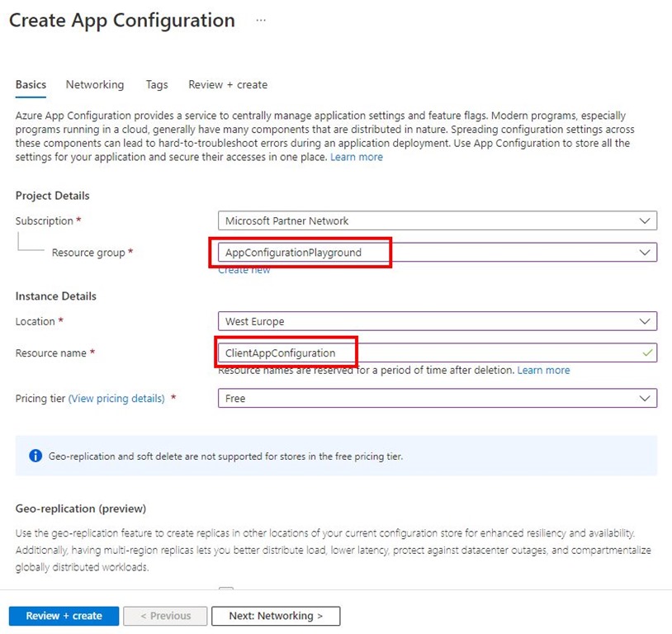Expand the Pricing tier dropdown
672x634 pixels.
point(437,399)
